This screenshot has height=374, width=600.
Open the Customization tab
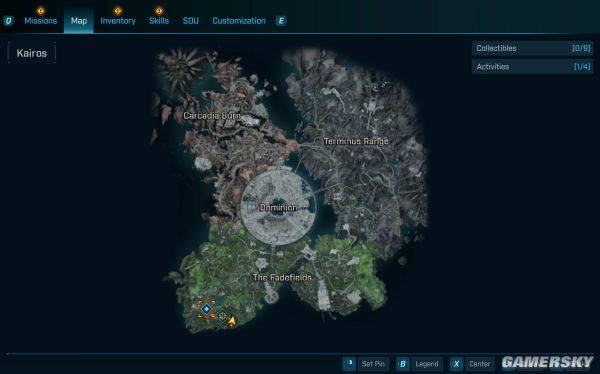pyautogui.click(x=239, y=21)
